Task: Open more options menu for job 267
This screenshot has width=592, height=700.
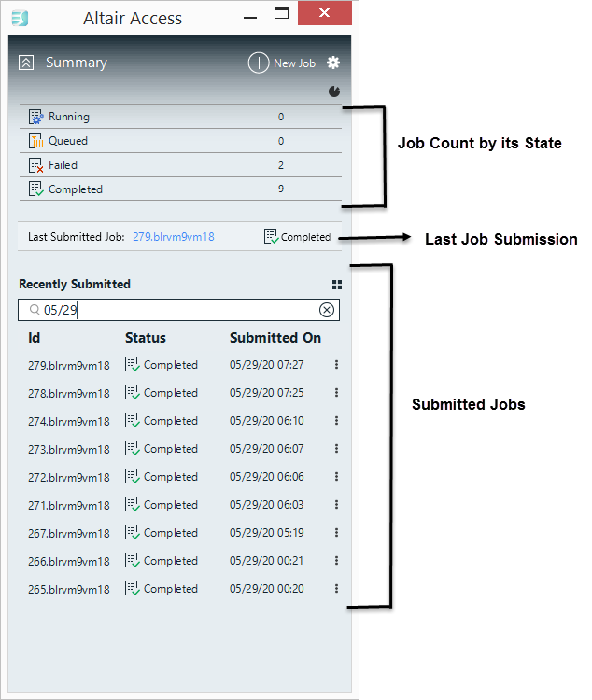Action: click(336, 533)
